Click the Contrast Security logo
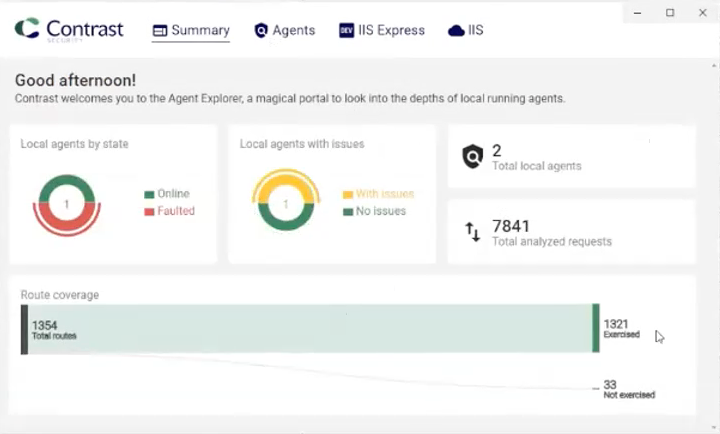This screenshot has height=434, width=720. [68, 29]
